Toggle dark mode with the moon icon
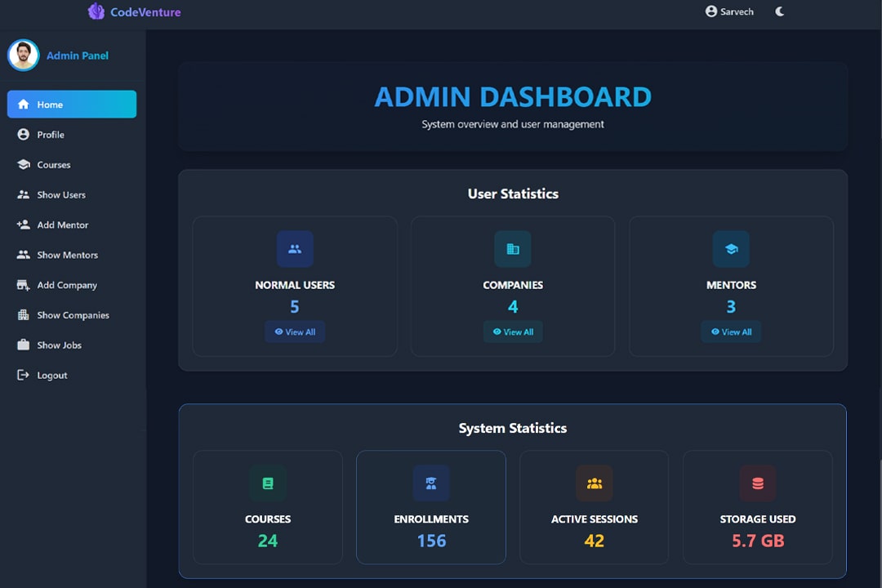This screenshot has height=588, width=882. click(x=779, y=11)
